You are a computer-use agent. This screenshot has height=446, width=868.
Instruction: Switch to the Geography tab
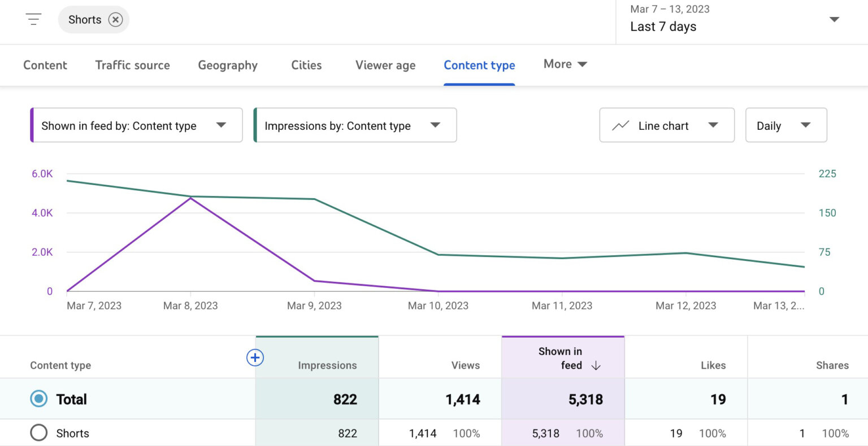click(227, 65)
